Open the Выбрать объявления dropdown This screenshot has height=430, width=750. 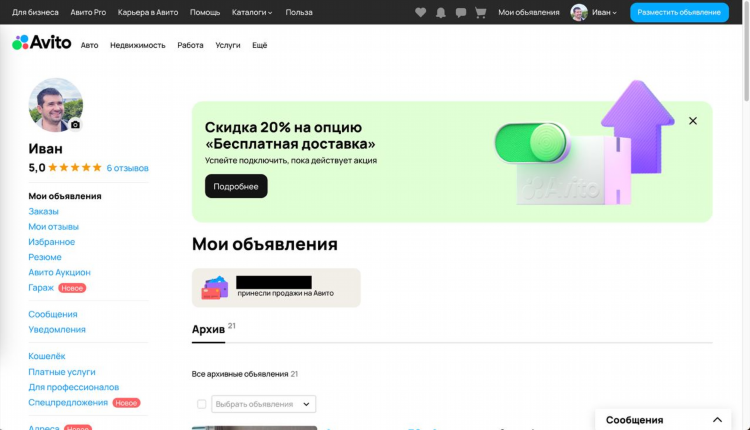tap(263, 404)
